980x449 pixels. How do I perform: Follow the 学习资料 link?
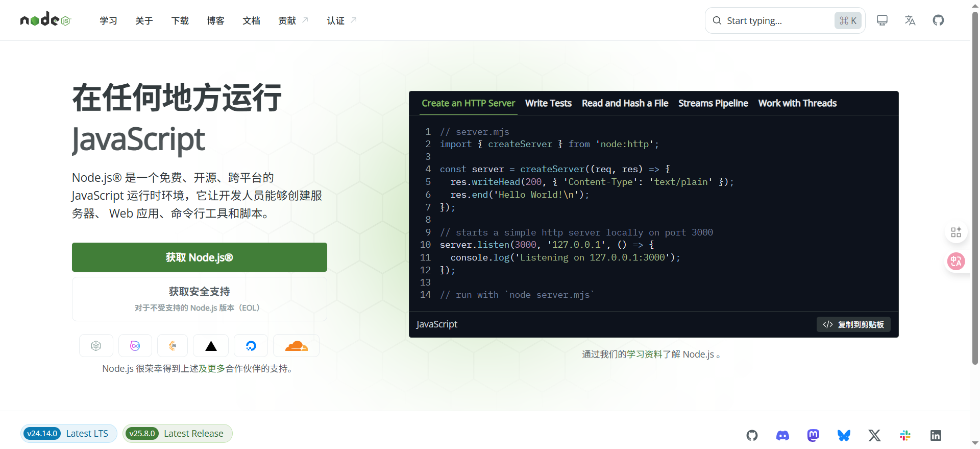click(x=645, y=355)
